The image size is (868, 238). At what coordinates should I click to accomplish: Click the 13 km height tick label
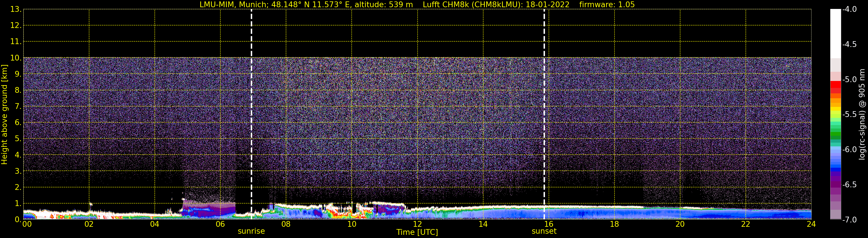(15, 10)
